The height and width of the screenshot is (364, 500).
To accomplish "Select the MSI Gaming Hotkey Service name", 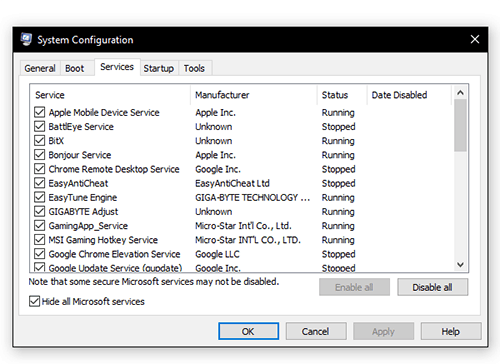I will point(103,240).
